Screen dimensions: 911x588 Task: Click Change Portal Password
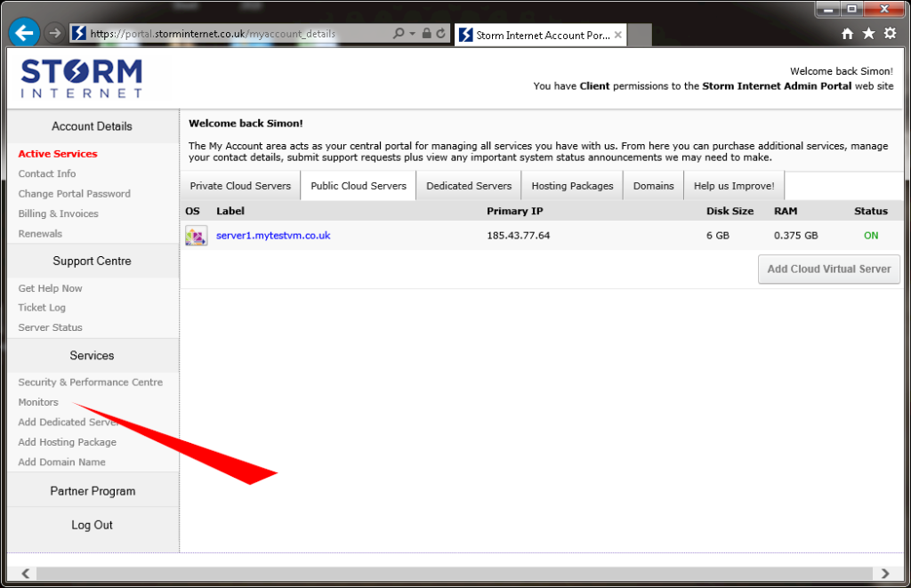[x=75, y=194]
